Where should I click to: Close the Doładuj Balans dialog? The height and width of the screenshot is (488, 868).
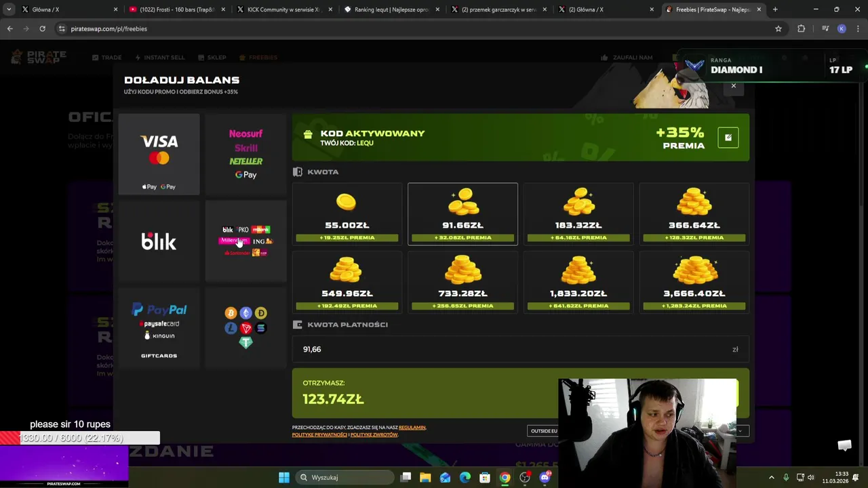tap(733, 86)
